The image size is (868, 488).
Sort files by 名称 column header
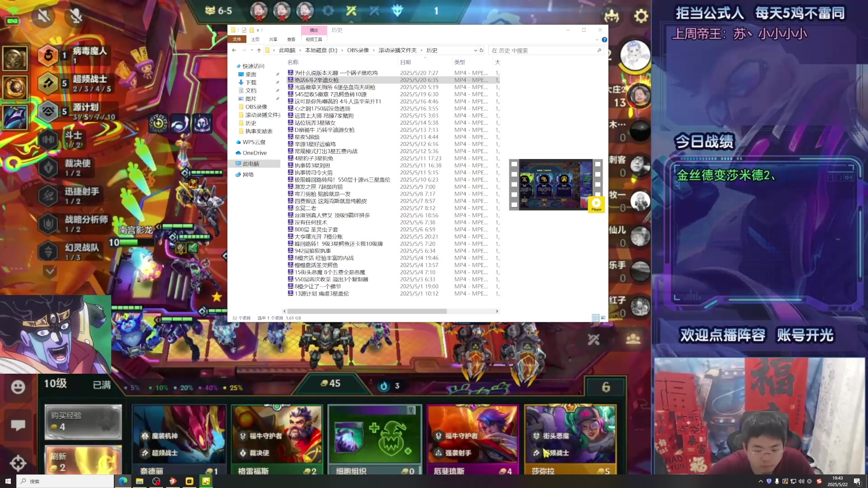coord(293,62)
